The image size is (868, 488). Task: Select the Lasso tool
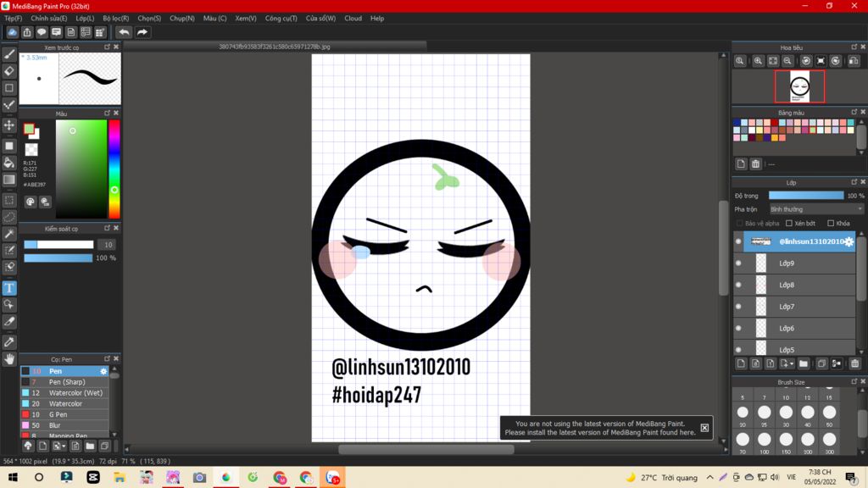point(9,217)
